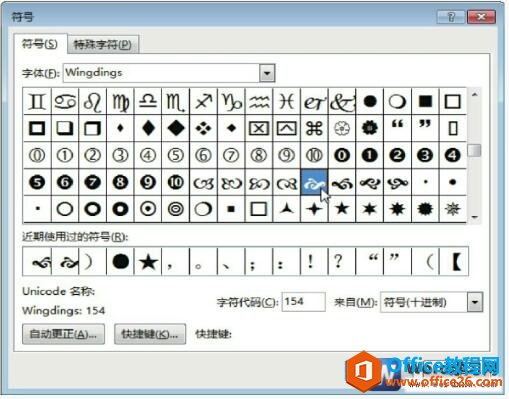Select the ampersand ornament symbol
The image size is (509, 399).
point(342,101)
